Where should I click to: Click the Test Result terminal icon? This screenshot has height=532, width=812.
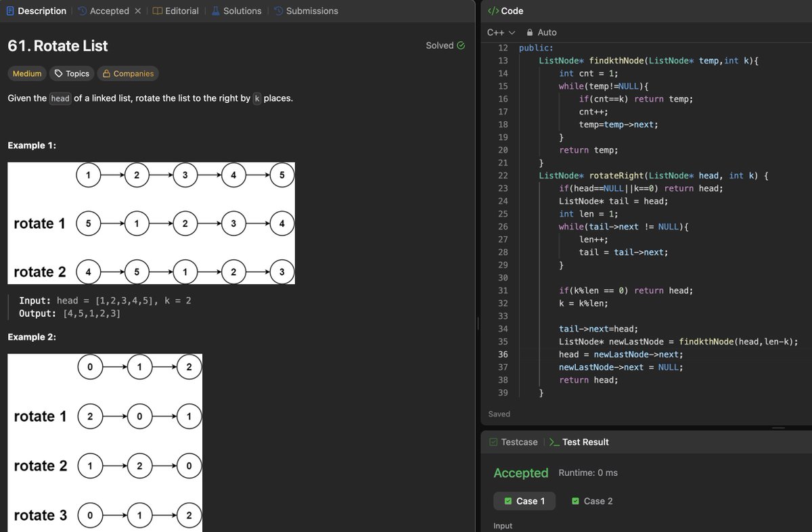pos(554,442)
